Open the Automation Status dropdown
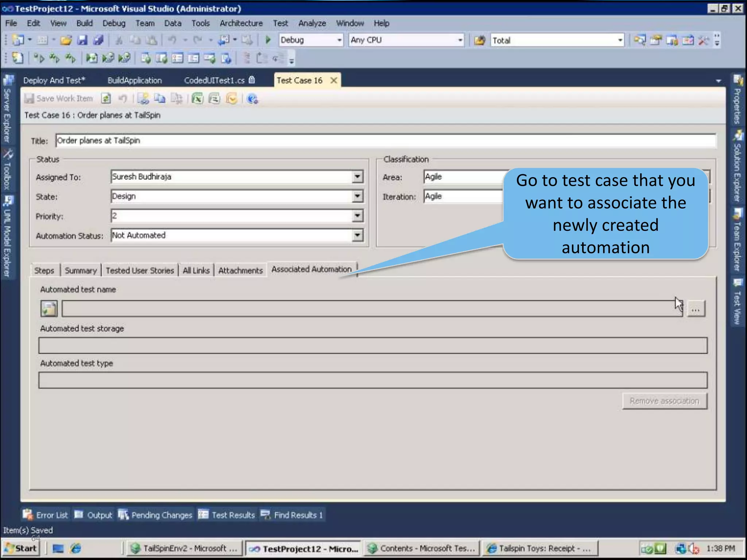This screenshot has height=560, width=747. tap(357, 236)
